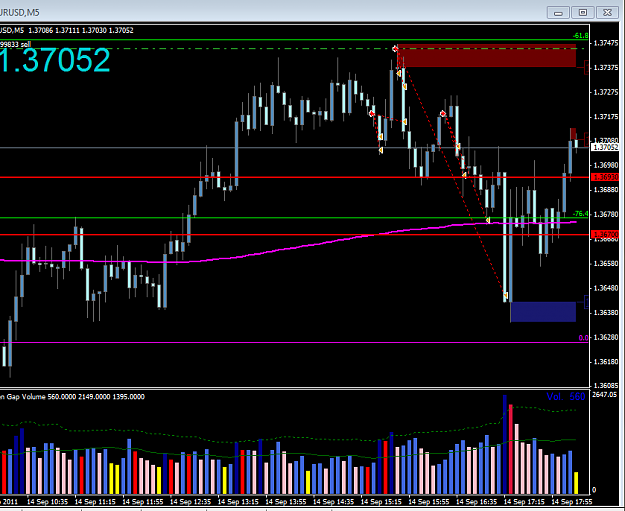The height and width of the screenshot is (511, 625).
Task: Click the 1.36280 price axis label
Action: tap(606, 337)
